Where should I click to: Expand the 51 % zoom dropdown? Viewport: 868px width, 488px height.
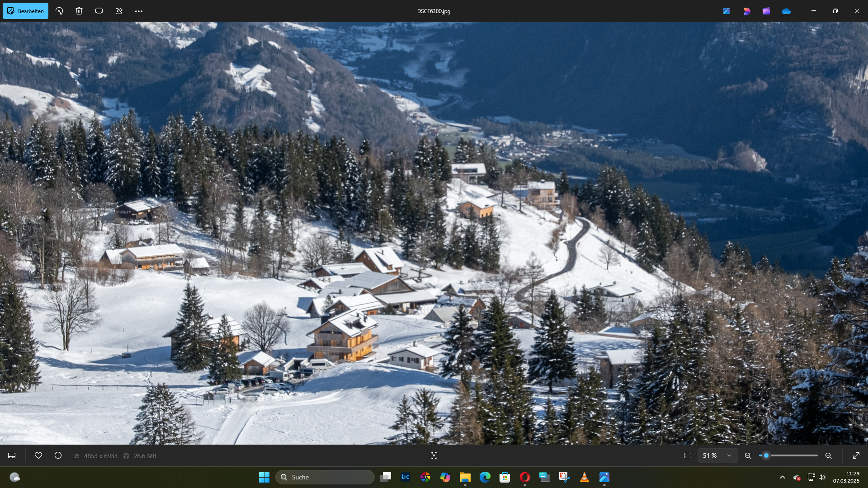(729, 455)
